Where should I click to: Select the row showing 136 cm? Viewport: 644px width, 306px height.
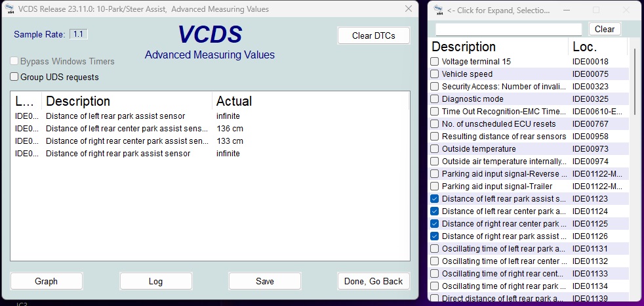(210, 129)
